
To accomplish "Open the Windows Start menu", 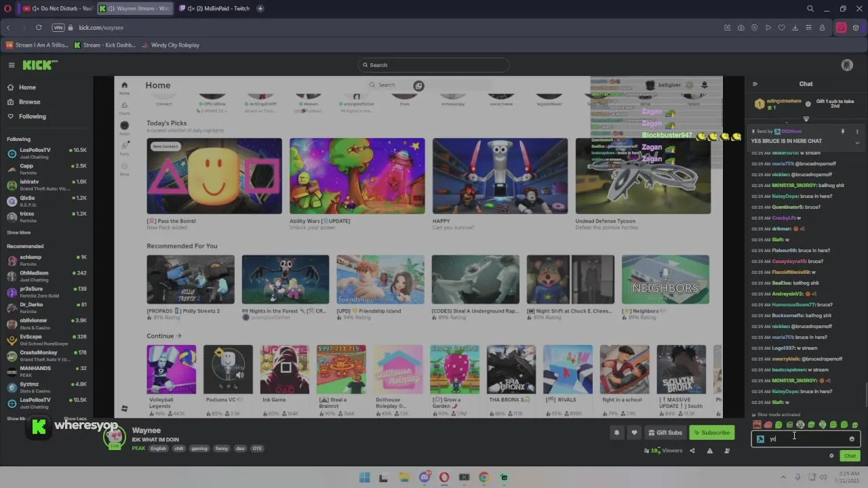I will tap(364, 477).
